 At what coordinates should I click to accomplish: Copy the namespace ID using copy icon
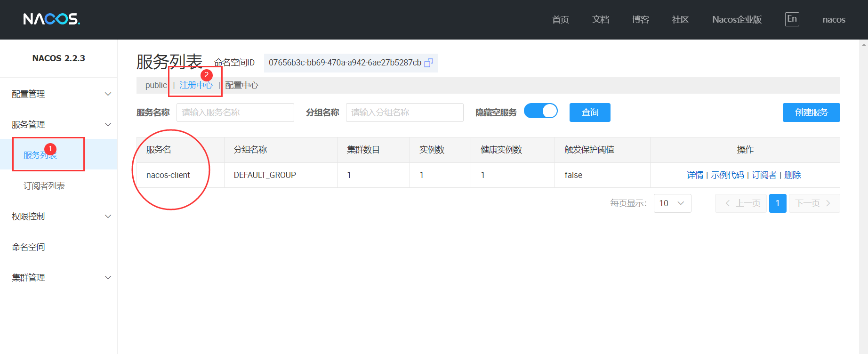pos(428,63)
